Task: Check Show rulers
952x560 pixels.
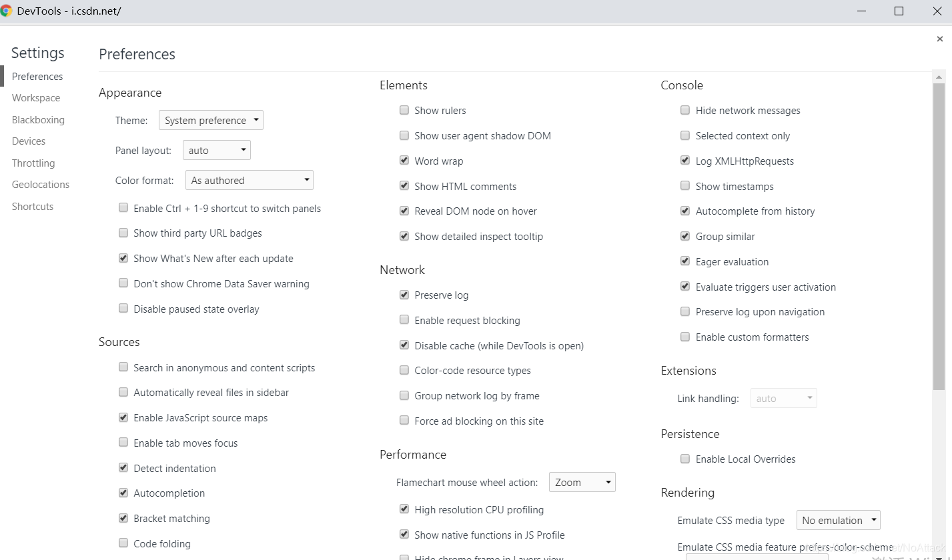Action: pos(404,110)
